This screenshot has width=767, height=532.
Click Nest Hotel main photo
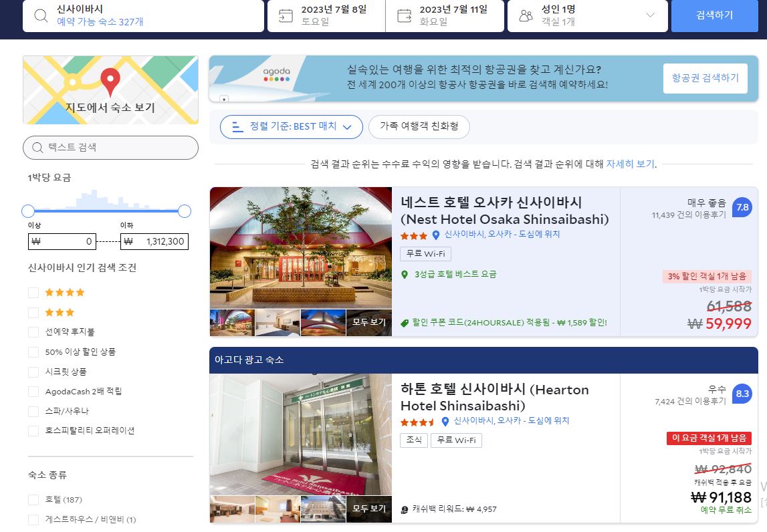(301, 247)
